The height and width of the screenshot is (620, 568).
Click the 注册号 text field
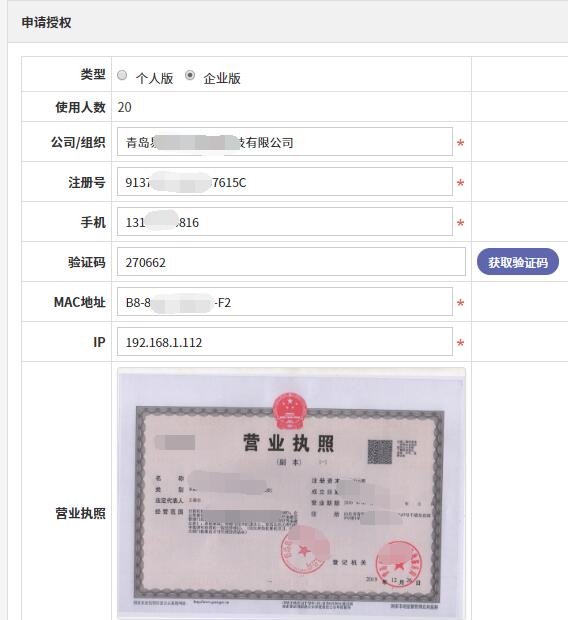click(285, 181)
